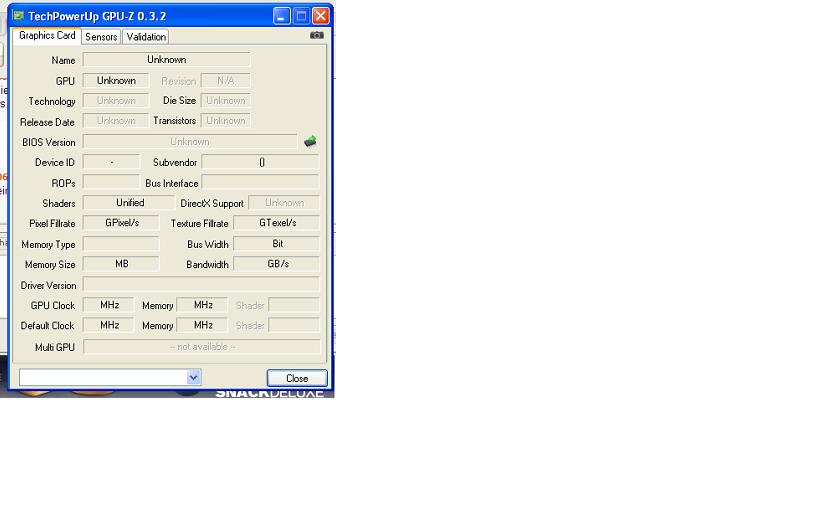Click the Bus Interface field
The image size is (840, 525).
(260, 182)
